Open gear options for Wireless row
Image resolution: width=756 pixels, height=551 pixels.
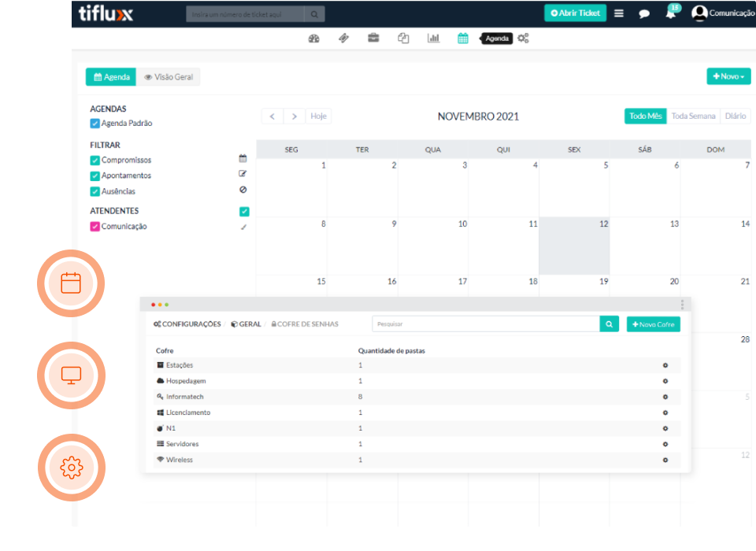665,460
